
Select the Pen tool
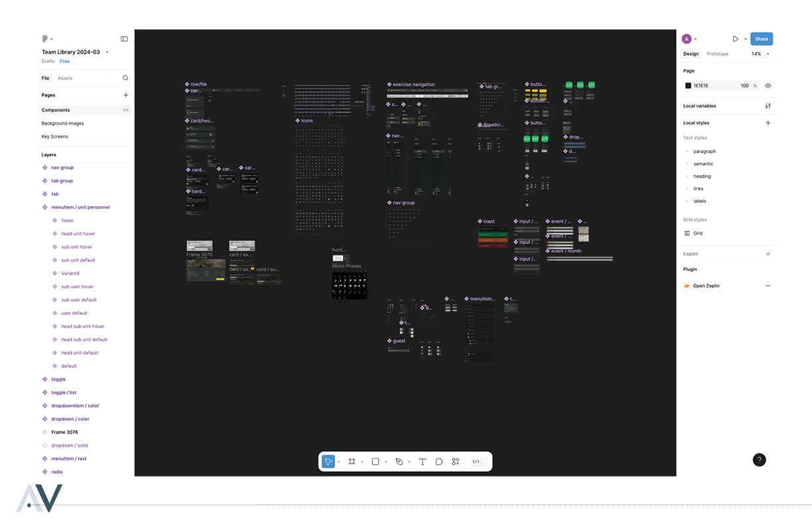coord(399,461)
